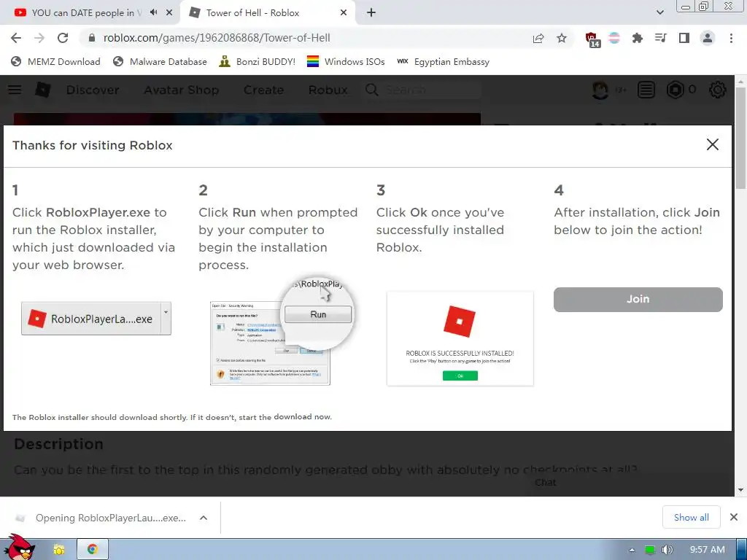This screenshot has width=747, height=560.
Task: Go back using the browser back arrow
Action: 16,38
